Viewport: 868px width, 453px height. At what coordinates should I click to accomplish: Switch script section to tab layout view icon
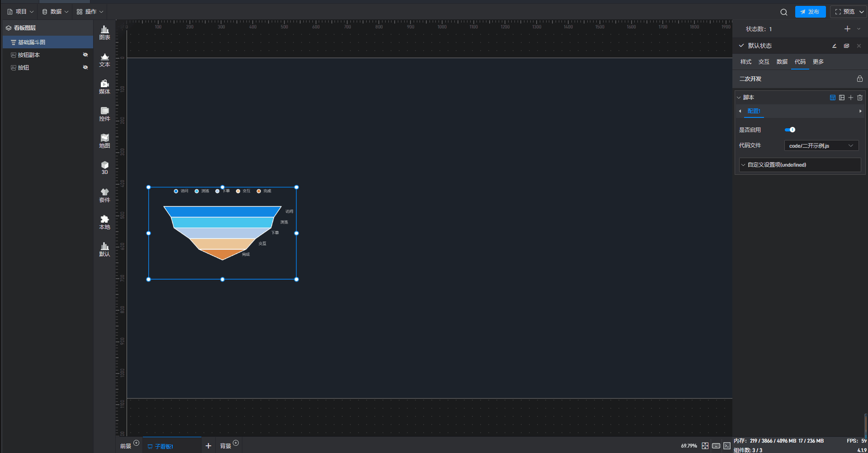pyautogui.click(x=833, y=98)
